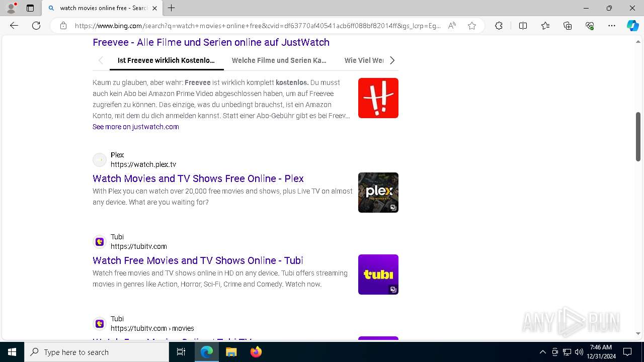This screenshot has width=644, height=362.
Task: Select tab Welche Filme und Serien Ka...
Action: point(279,60)
